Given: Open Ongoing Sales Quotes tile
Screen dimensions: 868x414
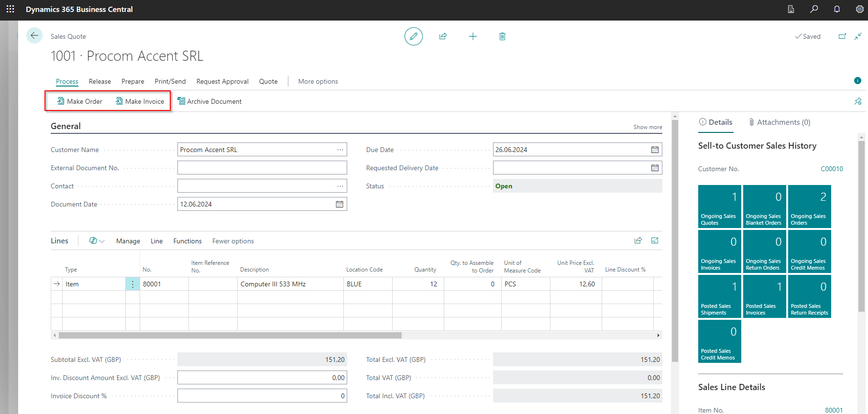Looking at the screenshot, I should point(719,206).
